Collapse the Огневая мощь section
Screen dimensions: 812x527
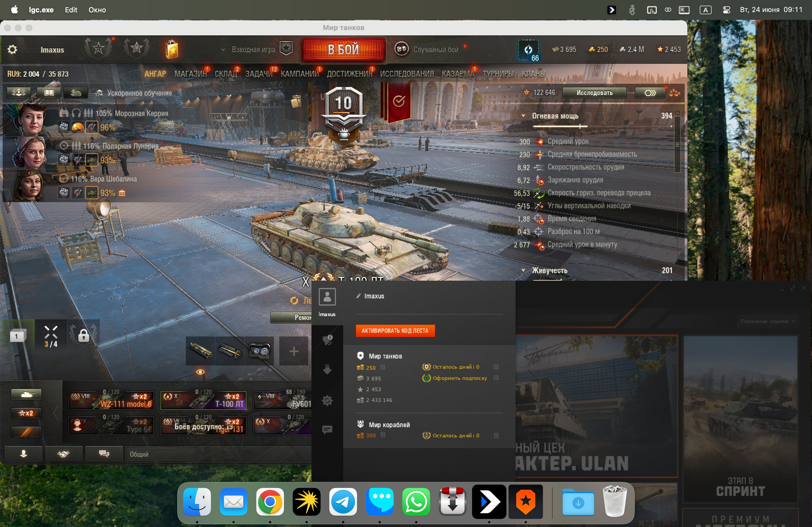click(x=523, y=116)
